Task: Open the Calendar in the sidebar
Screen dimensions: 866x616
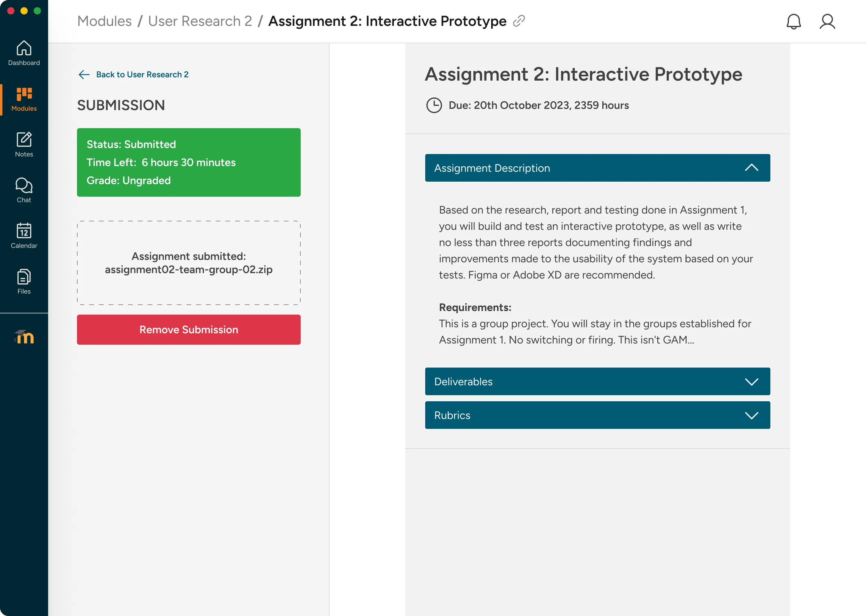Action: 24,236
